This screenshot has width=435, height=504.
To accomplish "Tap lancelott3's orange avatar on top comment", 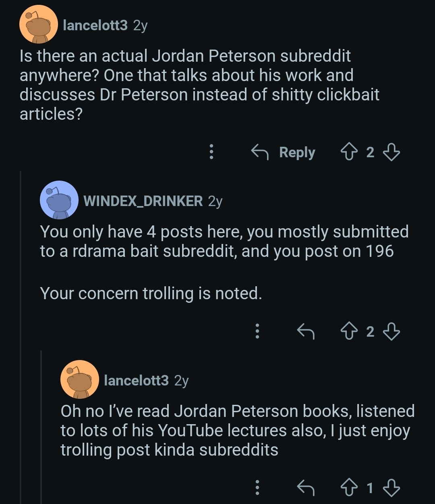I will [x=39, y=24].
